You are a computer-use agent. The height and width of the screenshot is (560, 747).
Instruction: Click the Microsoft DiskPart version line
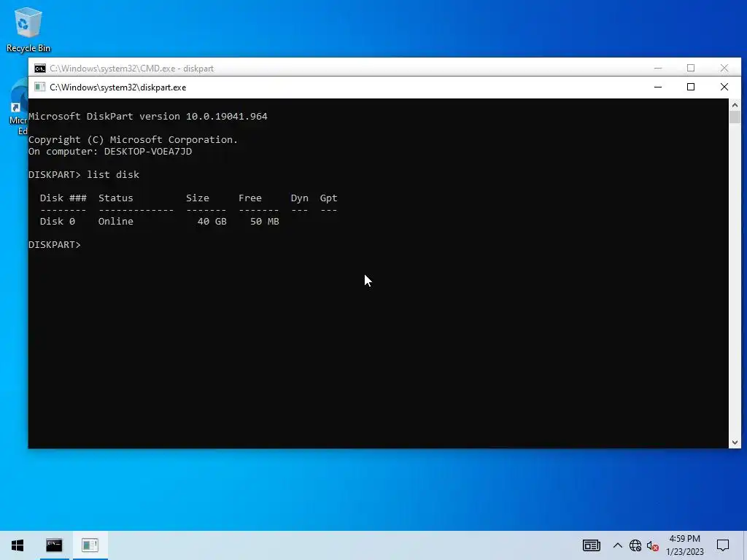pos(147,117)
